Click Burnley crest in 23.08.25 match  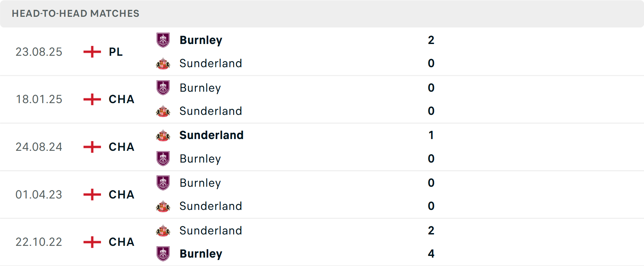tap(163, 40)
